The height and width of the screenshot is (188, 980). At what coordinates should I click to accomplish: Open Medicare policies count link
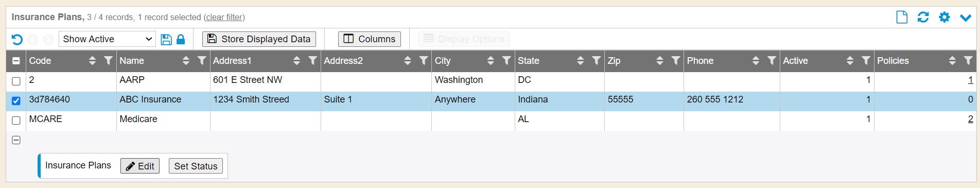(970, 119)
